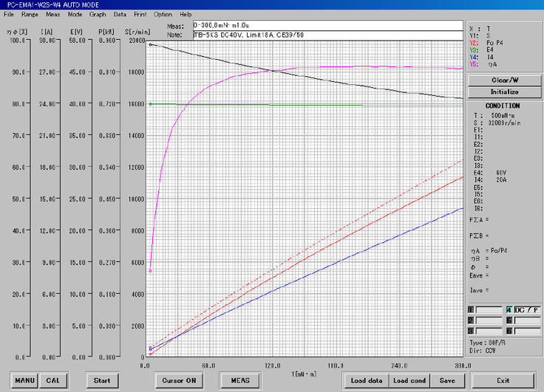Click the Clear/W button
The image size is (544, 392).
504,80
